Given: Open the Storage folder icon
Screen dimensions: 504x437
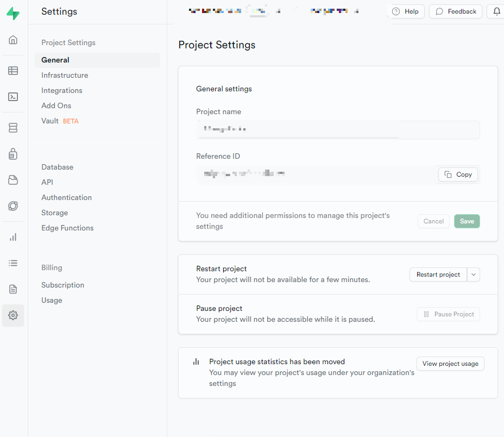Looking at the screenshot, I should [13, 180].
